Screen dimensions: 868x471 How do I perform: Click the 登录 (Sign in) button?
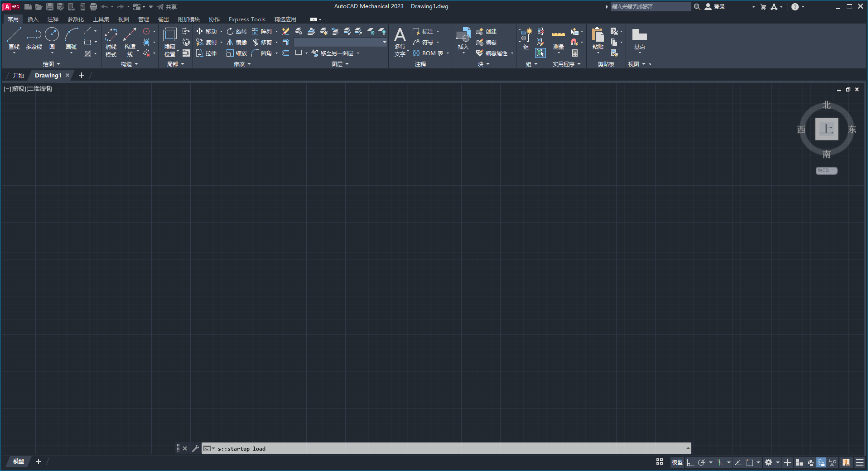pyautogui.click(x=719, y=7)
